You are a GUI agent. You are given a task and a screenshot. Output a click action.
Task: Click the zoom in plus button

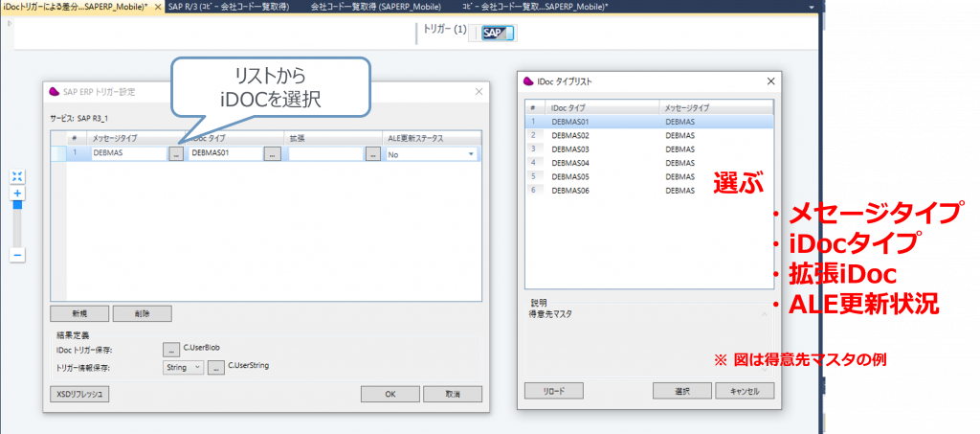tap(17, 193)
